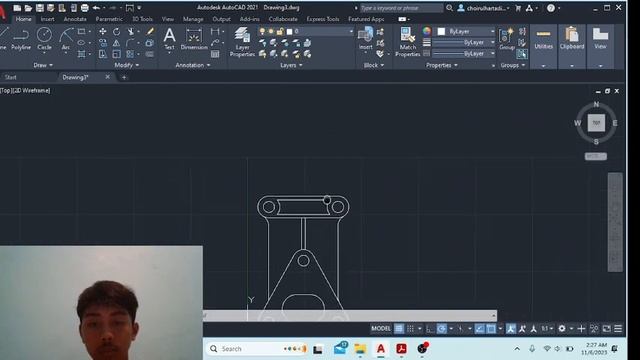
Task: Expand the Layers panel
Action: pos(291,65)
